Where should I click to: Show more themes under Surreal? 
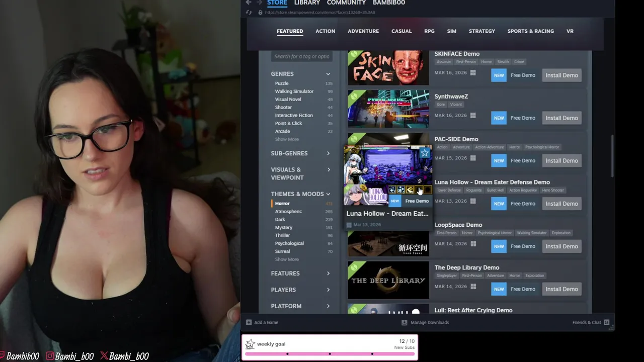[x=287, y=259]
